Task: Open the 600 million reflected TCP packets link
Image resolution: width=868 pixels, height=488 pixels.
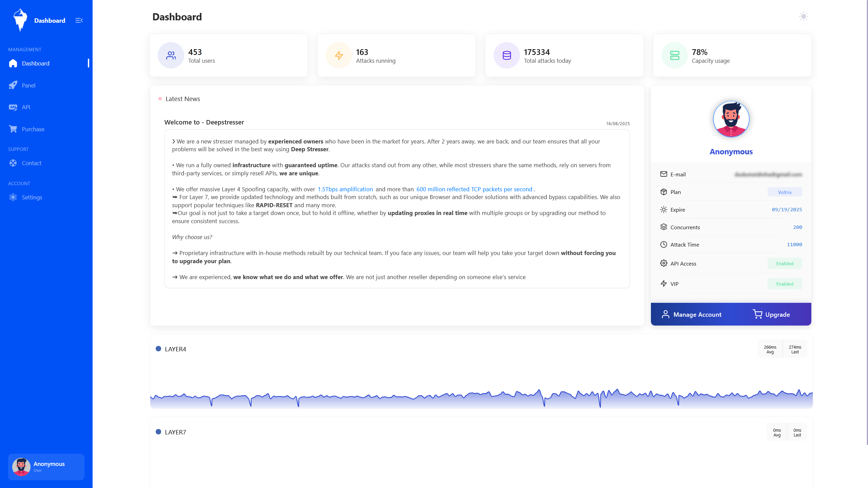Action: pyautogui.click(x=474, y=189)
